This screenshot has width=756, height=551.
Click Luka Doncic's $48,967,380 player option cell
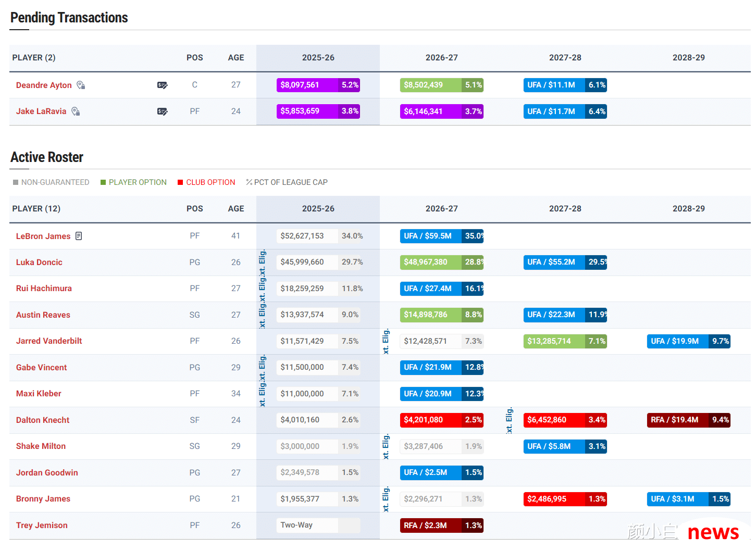click(x=442, y=262)
